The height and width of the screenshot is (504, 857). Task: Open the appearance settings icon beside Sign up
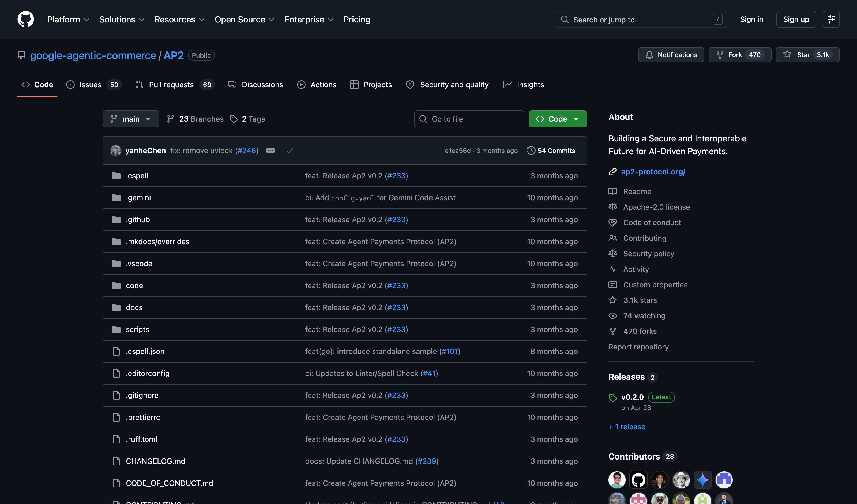coord(831,19)
